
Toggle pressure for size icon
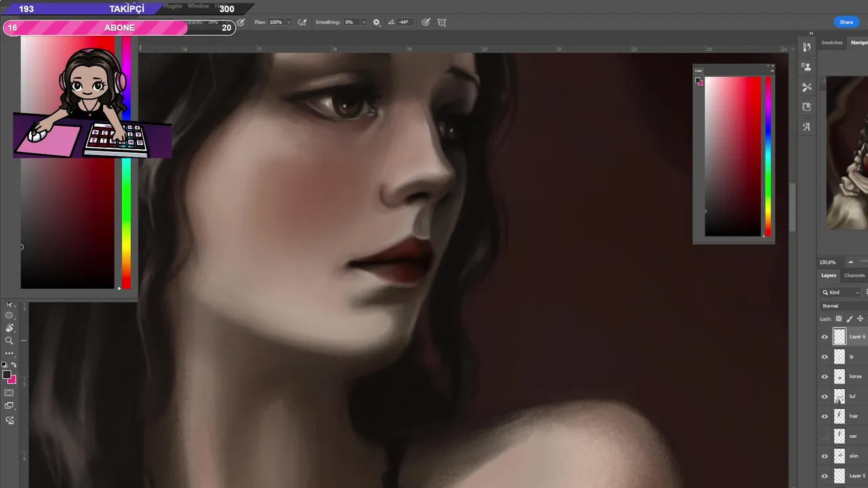click(426, 22)
